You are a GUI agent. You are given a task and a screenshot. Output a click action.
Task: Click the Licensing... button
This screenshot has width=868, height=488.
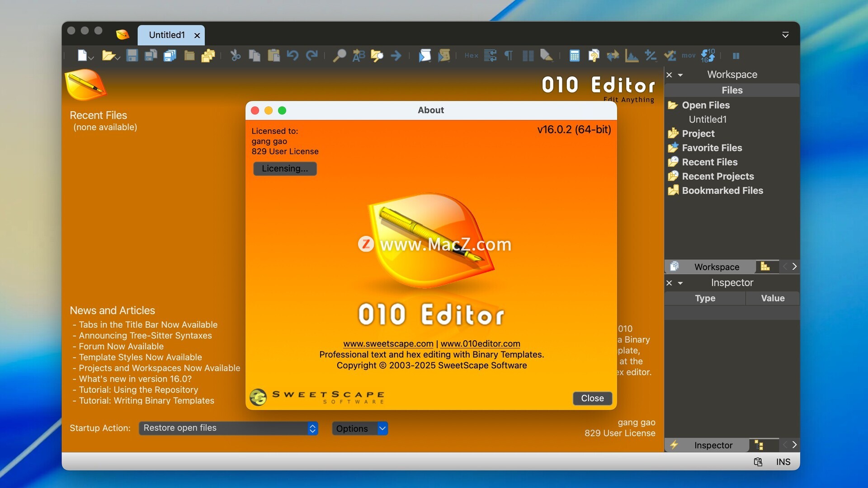285,169
